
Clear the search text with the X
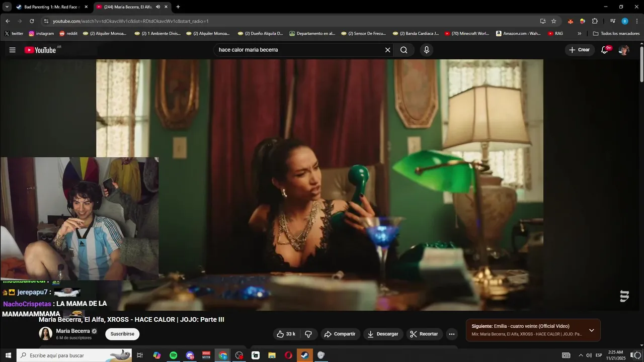(387, 50)
